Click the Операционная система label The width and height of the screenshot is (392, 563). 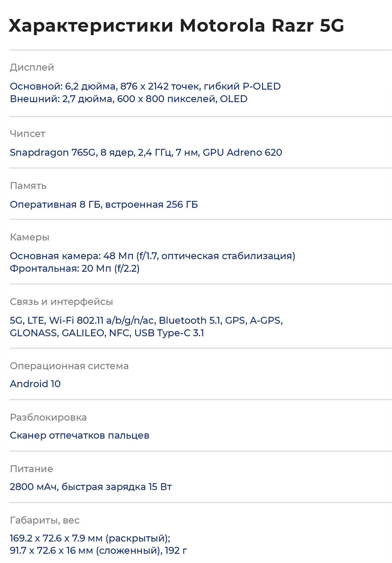coord(69,366)
